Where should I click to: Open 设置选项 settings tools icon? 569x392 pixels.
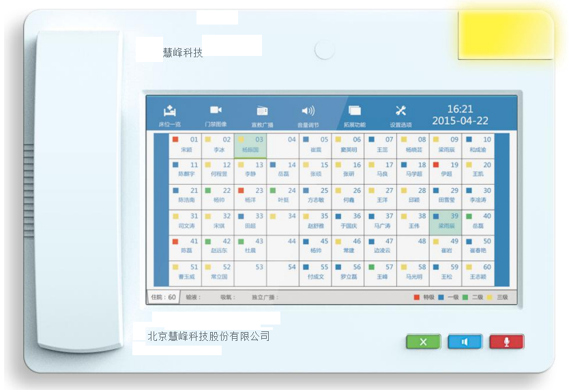(x=400, y=115)
